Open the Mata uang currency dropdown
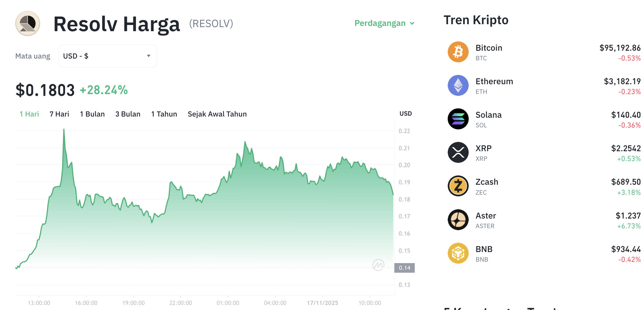 coord(107,56)
